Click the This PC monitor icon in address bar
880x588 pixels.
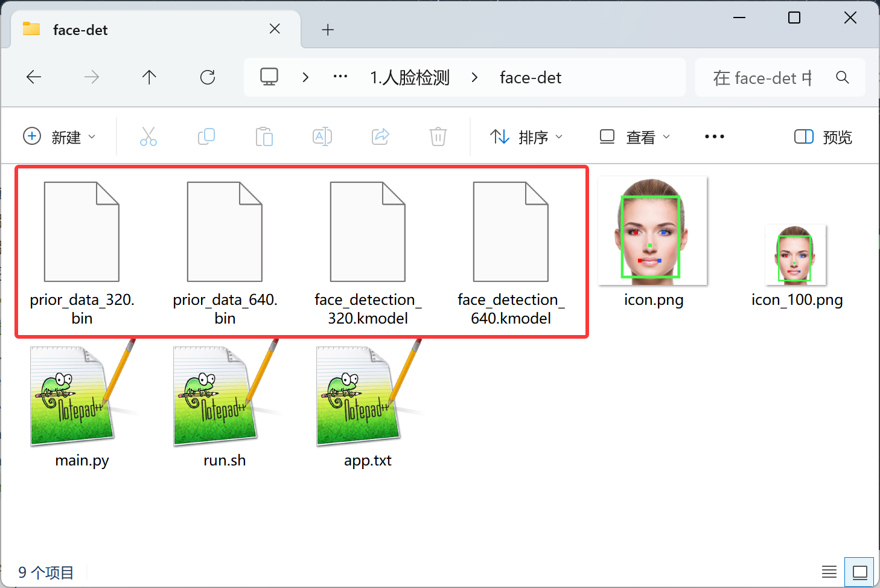269,77
